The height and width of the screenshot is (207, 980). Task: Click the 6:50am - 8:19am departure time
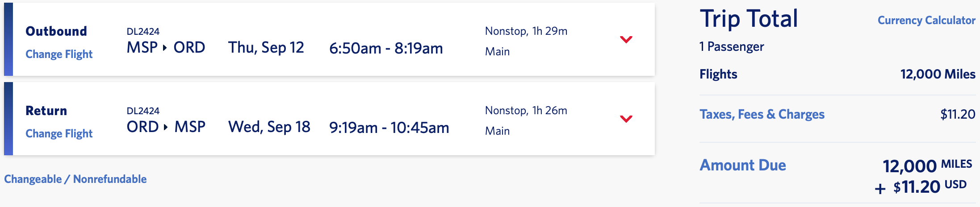(x=386, y=48)
